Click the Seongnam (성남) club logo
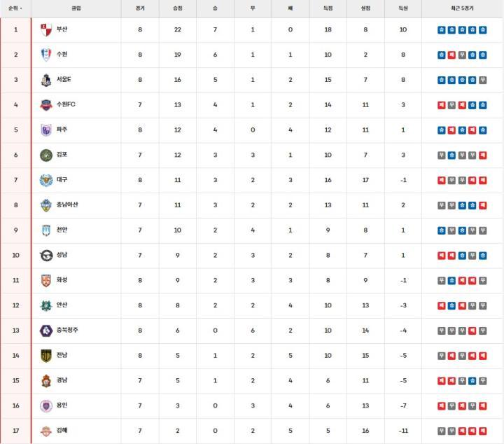504x444 pixels. [46, 255]
